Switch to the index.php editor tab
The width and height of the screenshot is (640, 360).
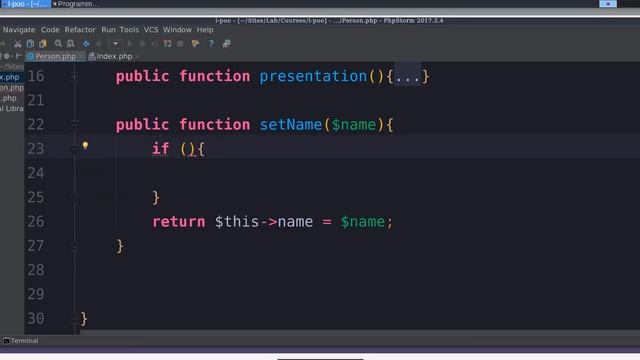point(113,56)
